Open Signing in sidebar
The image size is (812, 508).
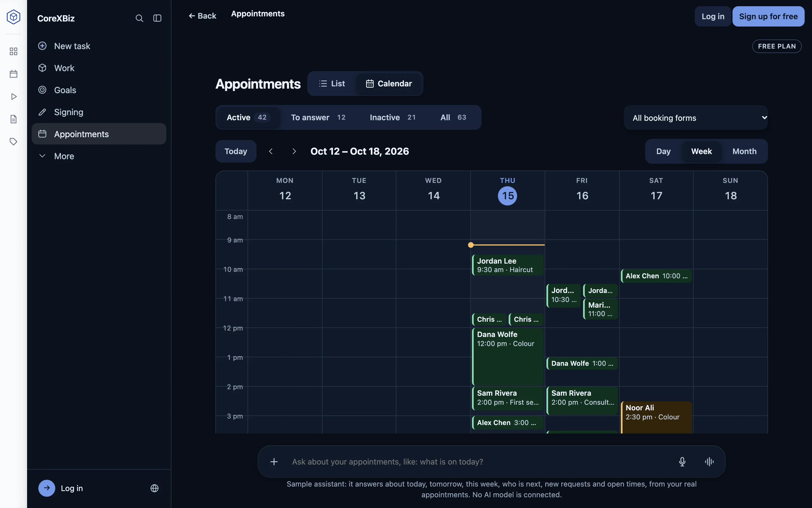(x=99, y=112)
